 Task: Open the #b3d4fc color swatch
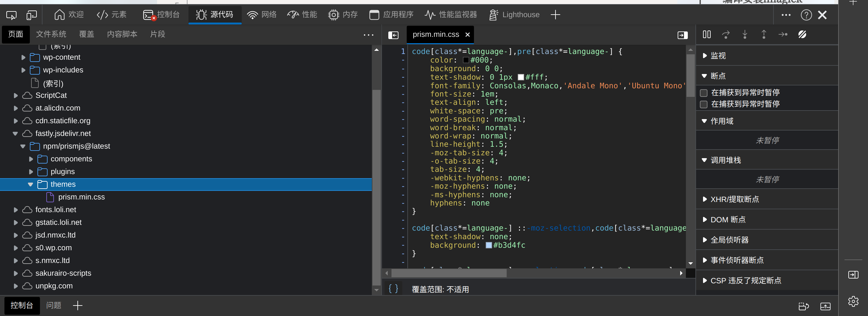489,245
